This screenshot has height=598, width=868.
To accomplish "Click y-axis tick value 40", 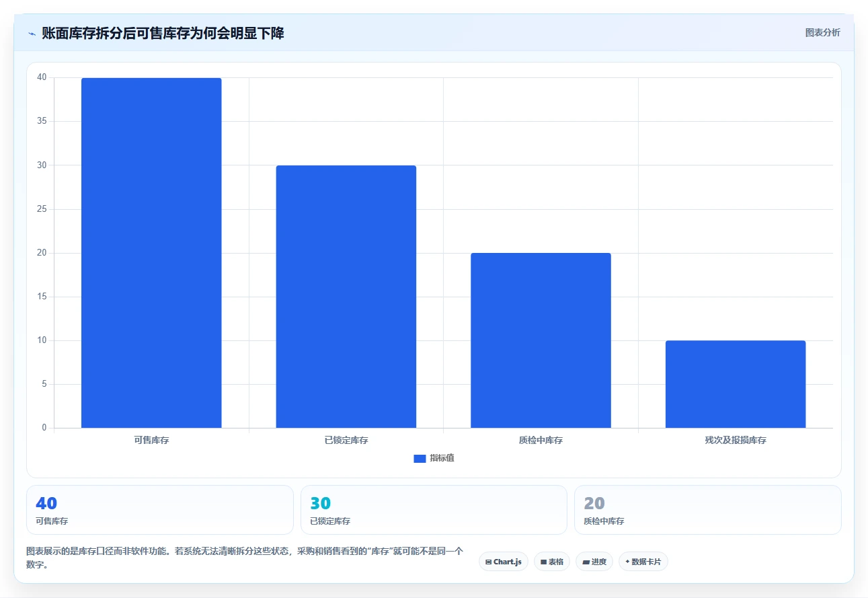I will [42, 77].
